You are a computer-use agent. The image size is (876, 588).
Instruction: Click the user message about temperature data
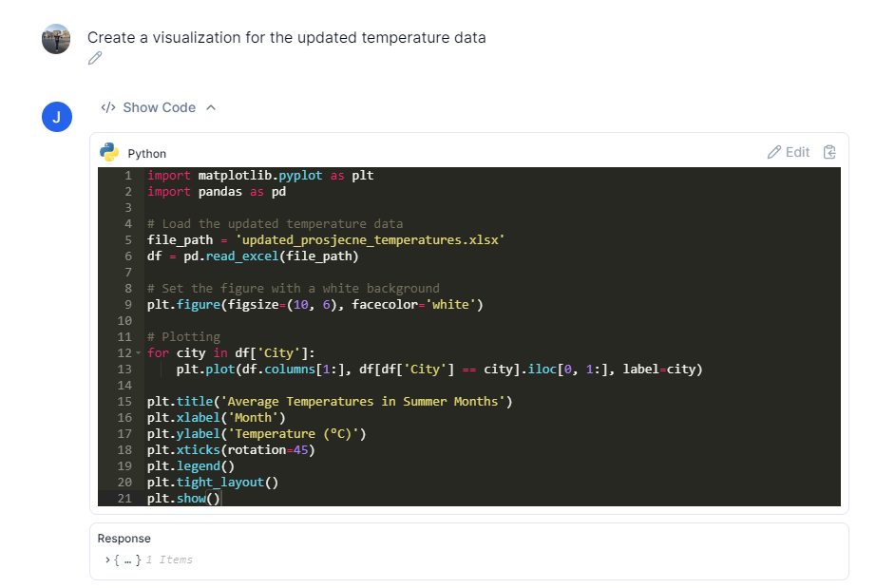pos(286,38)
